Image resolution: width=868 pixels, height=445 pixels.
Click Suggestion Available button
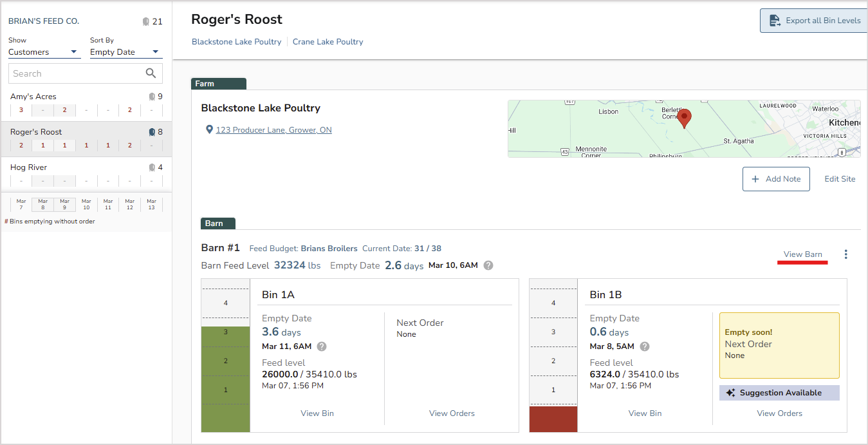779,393
